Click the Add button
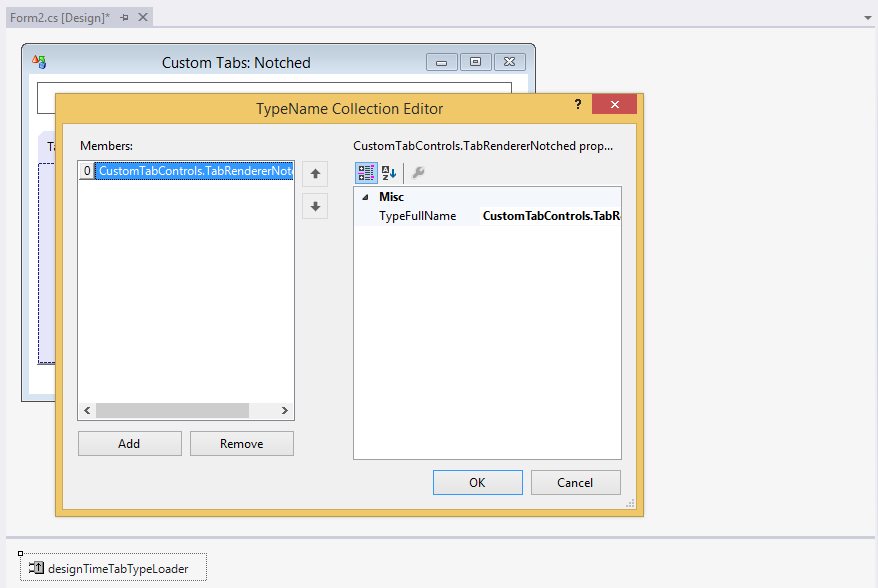 pyautogui.click(x=129, y=444)
